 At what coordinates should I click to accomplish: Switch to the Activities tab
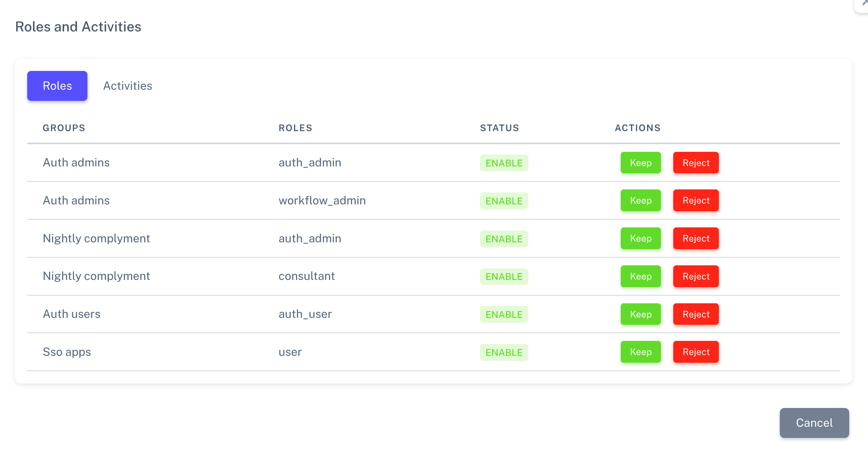pyautogui.click(x=128, y=86)
